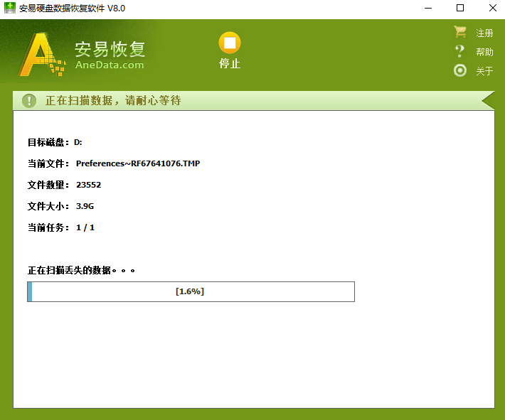This screenshot has height=420, width=505.
Task: Open the 注册 register link
Action: point(484,33)
